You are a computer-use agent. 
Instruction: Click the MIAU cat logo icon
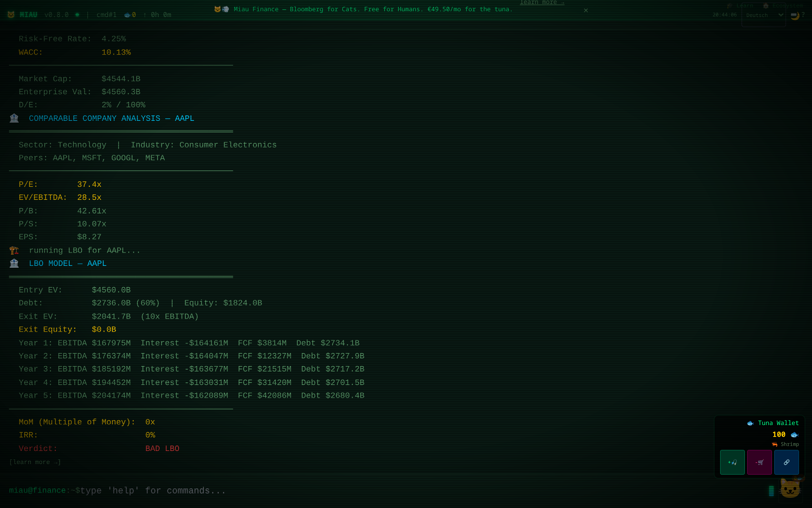coord(11,15)
